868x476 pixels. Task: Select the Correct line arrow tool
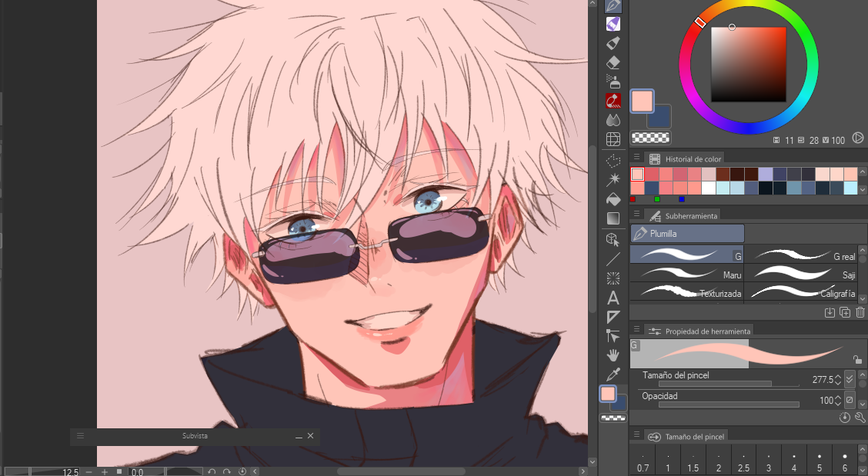(613, 336)
